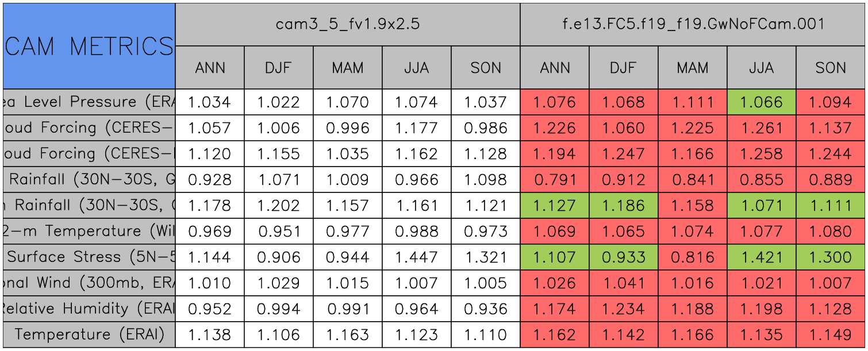Viewport: 868px width, 351px height.
Task: Select the green 1.421 cell
Action: (x=761, y=257)
